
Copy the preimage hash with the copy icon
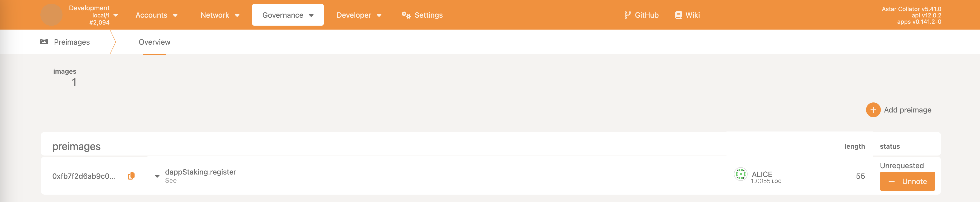(131, 176)
